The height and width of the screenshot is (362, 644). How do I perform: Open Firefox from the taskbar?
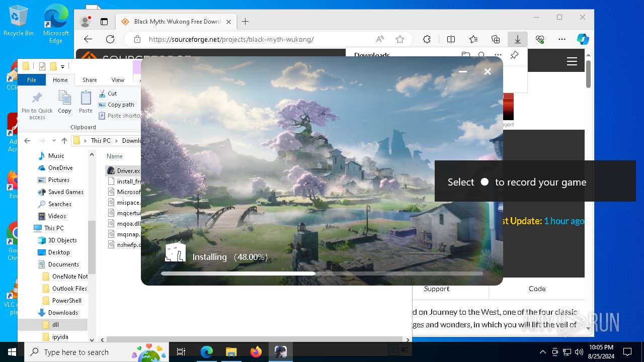point(256,352)
